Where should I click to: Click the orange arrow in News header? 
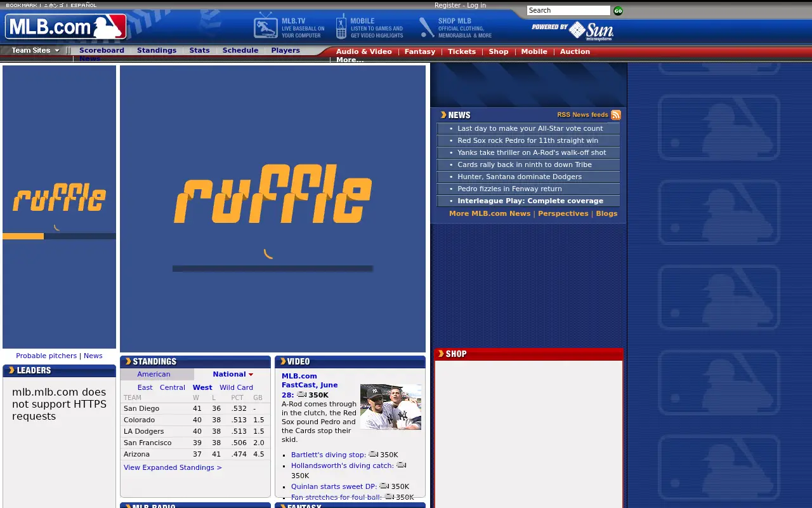point(443,115)
